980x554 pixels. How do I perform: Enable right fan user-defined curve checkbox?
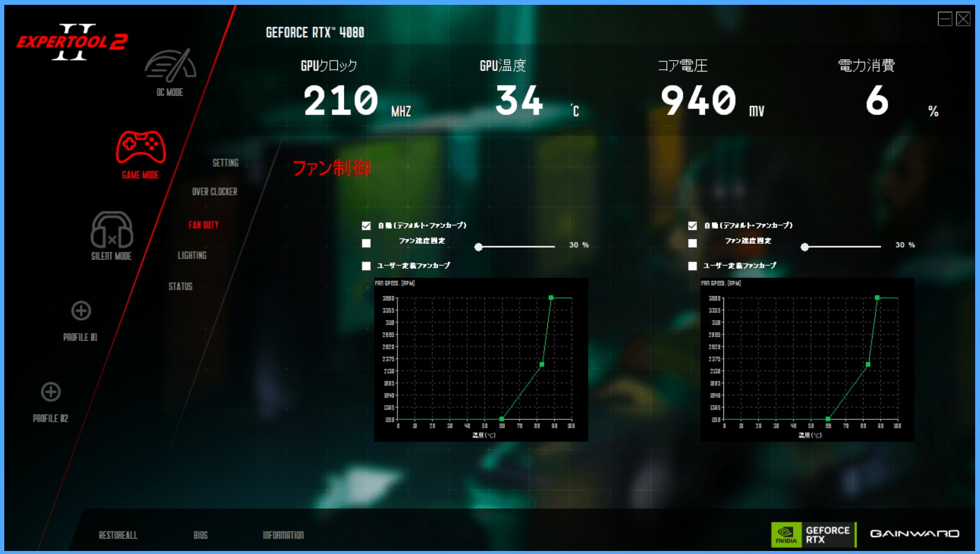tap(692, 266)
